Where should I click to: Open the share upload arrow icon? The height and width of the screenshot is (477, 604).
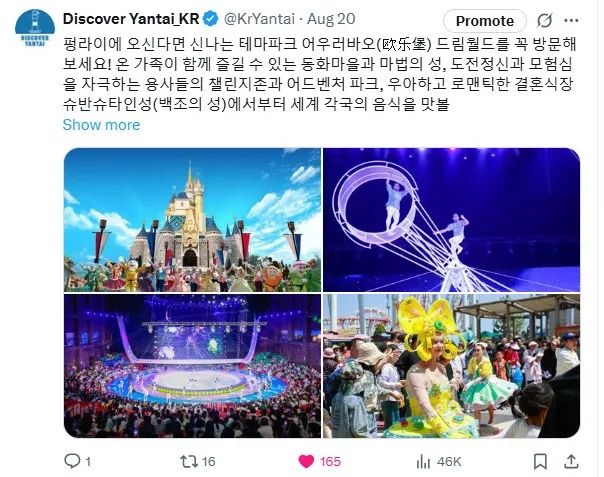point(572,461)
